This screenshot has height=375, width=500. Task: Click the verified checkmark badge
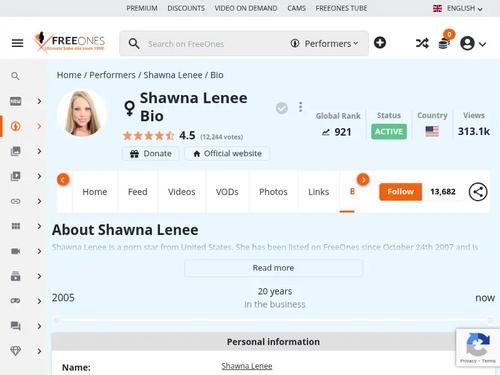tap(282, 108)
